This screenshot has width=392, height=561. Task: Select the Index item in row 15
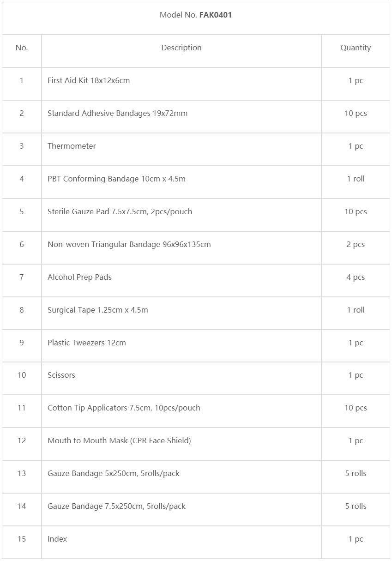(57, 539)
